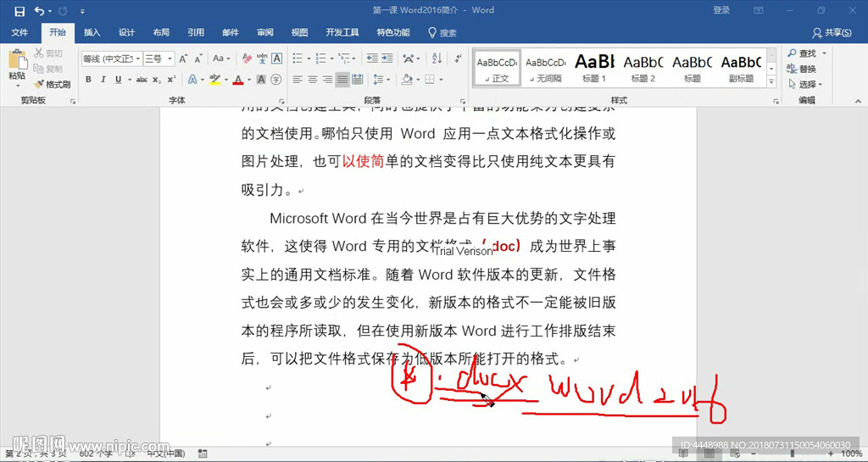Screen dimensions: 868x462
Task: Toggle Bold formatting
Action: click(x=88, y=80)
